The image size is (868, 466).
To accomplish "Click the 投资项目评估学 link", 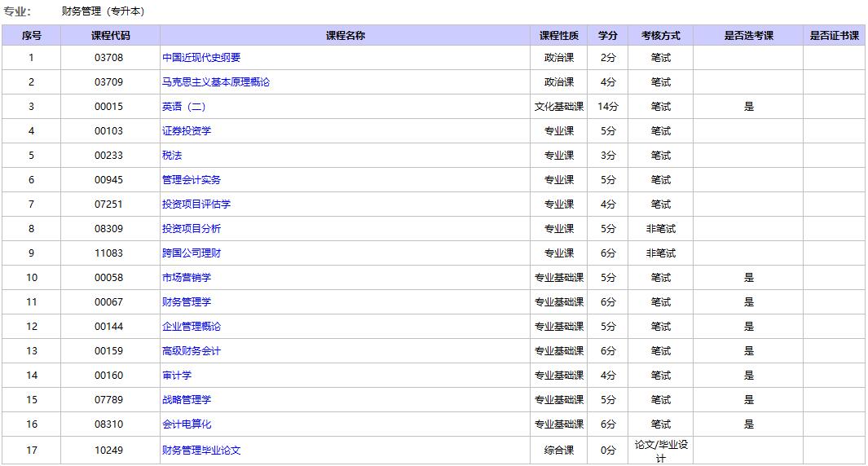I will point(196,204).
